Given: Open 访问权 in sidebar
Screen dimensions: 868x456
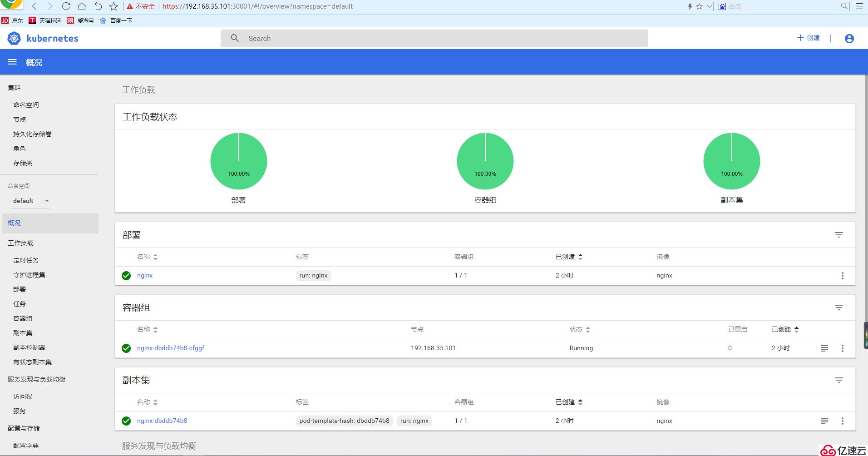Looking at the screenshot, I should click(23, 397).
